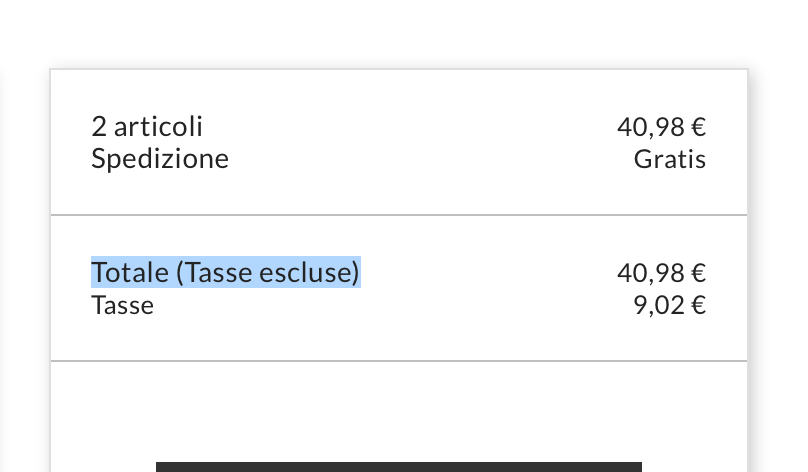
Task: Click the "Spedizione" label
Action: [x=160, y=159]
